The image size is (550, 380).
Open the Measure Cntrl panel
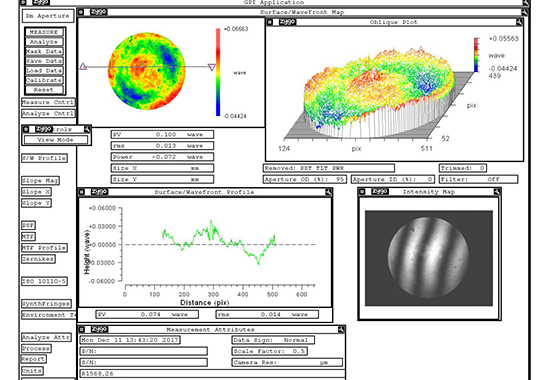48,102
